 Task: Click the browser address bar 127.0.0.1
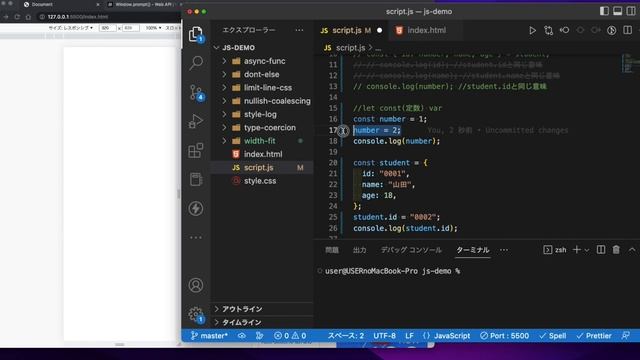coord(78,17)
